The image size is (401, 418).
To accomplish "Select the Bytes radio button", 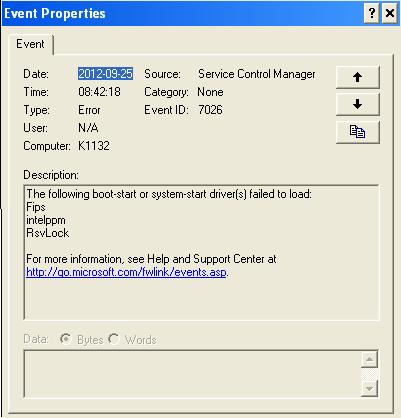I will [x=65, y=339].
